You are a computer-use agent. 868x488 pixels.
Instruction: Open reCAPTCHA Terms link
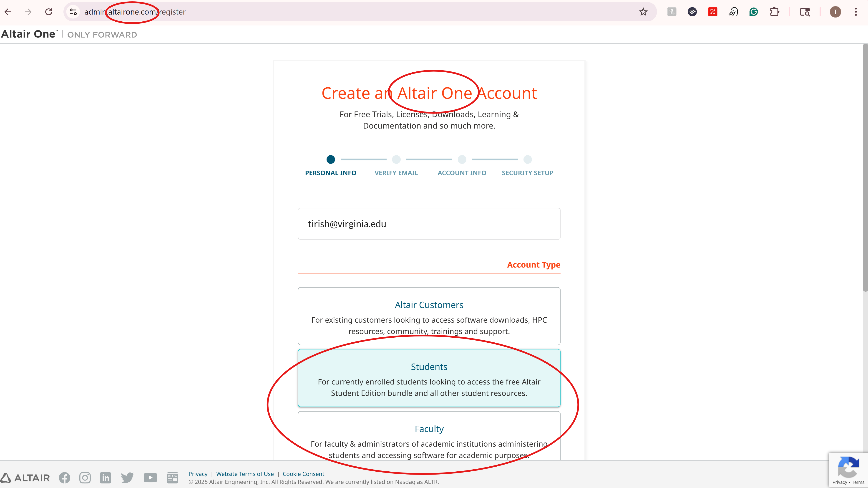(x=858, y=482)
